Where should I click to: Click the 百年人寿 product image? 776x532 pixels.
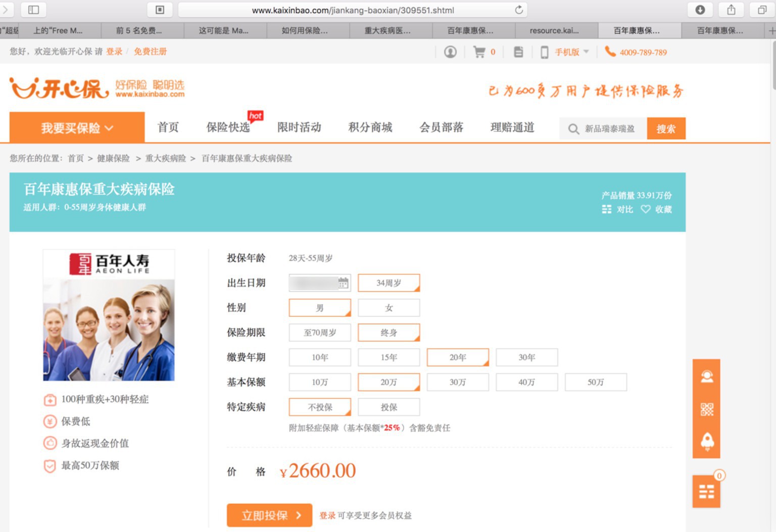pos(109,315)
